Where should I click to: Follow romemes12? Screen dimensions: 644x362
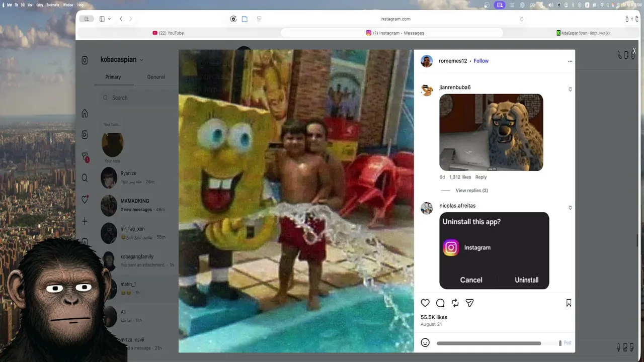point(481,61)
